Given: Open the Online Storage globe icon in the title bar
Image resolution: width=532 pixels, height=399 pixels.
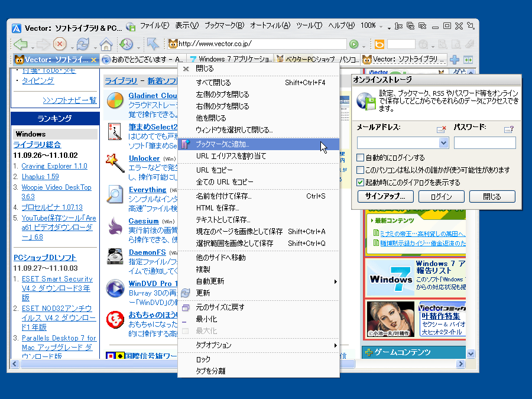Looking at the screenshot, I should click(x=131, y=27).
